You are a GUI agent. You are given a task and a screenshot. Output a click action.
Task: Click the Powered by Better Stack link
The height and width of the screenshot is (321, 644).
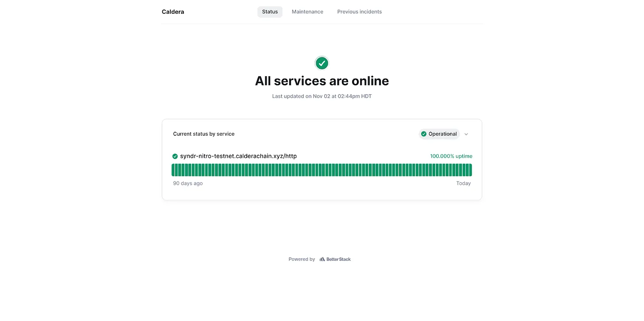click(320, 259)
